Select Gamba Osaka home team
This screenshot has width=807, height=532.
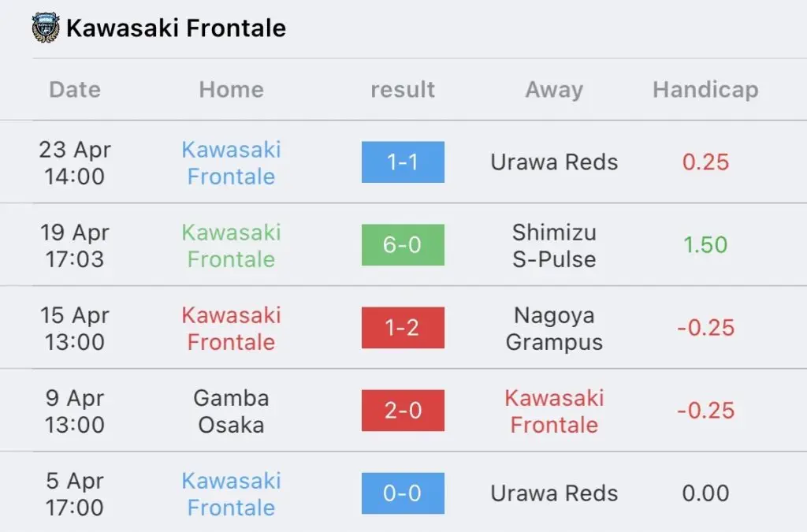232,411
